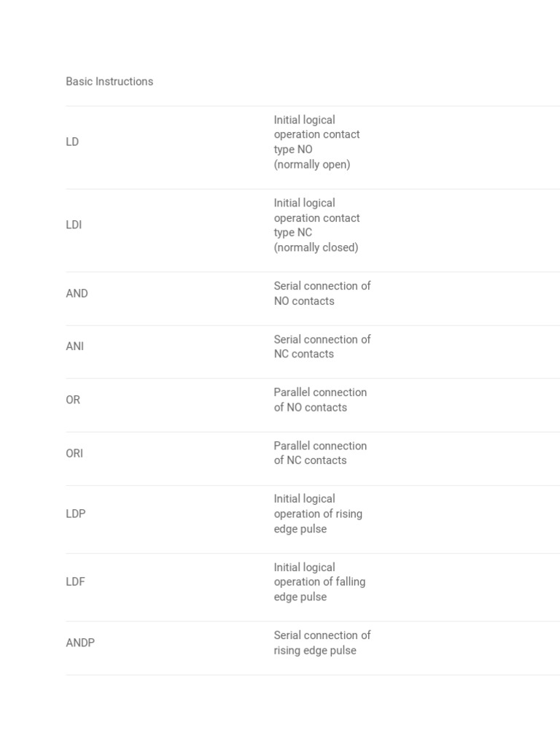The width and height of the screenshot is (560, 747).
Task: Click 'Initial logical operation of rising edge pulse'
Action: 318,514
